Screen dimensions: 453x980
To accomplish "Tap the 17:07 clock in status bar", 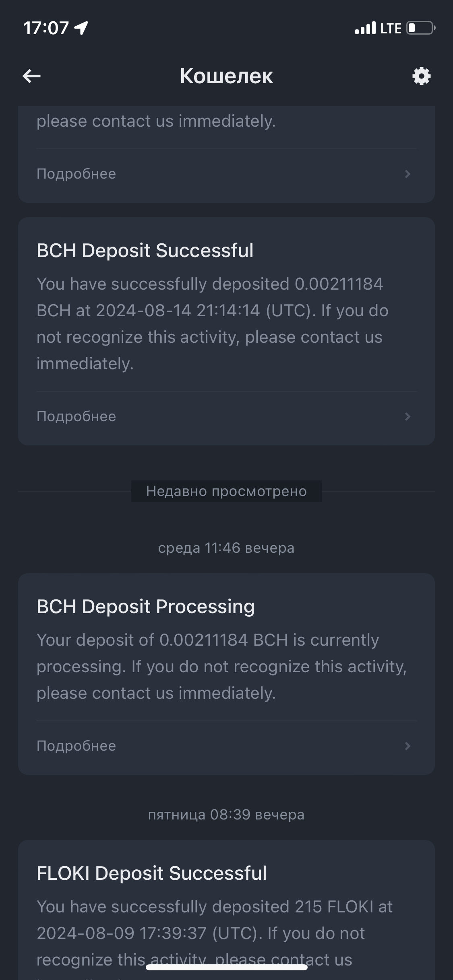I will click(x=46, y=28).
